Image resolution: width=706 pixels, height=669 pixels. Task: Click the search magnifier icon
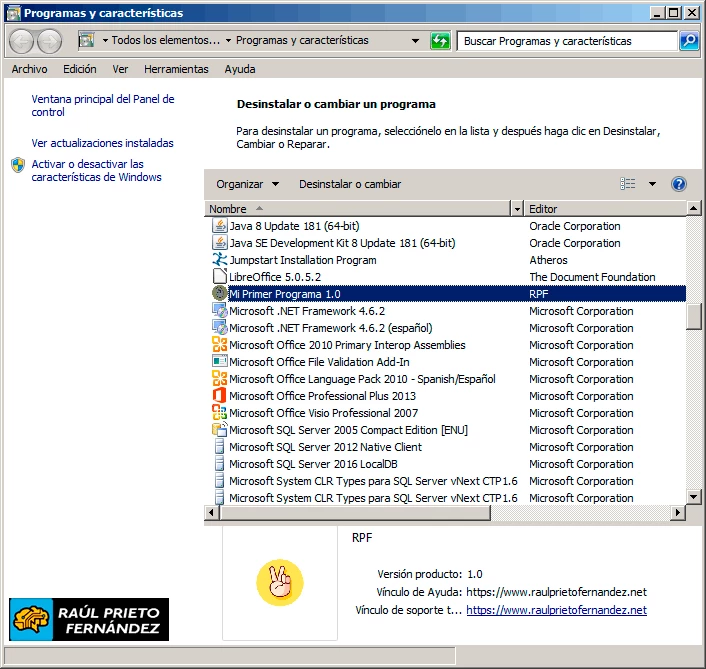point(689,41)
